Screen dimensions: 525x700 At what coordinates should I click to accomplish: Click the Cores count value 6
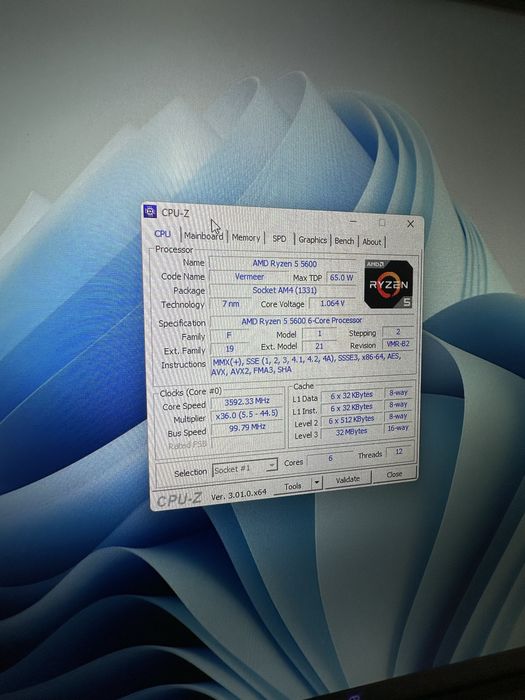pyautogui.click(x=330, y=458)
